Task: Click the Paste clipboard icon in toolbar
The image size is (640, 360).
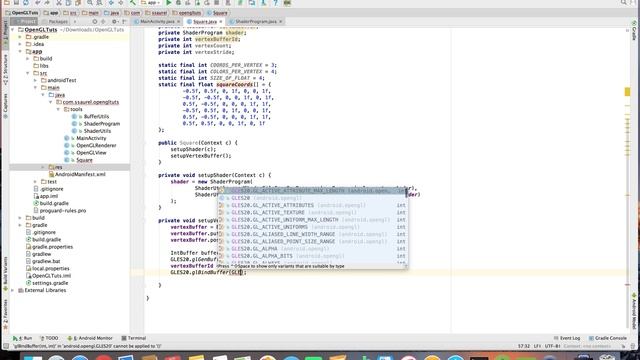Action: coord(78,3)
